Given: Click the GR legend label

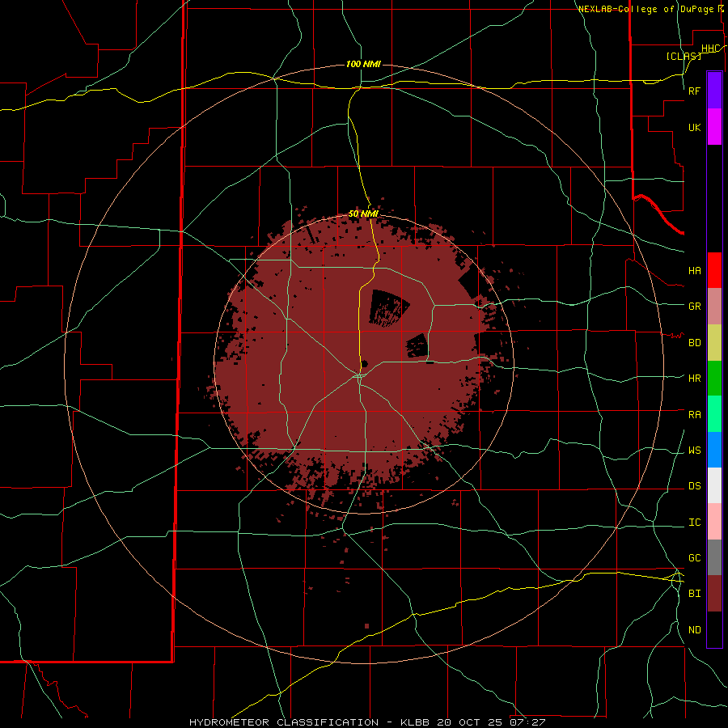Looking at the screenshot, I should pos(695,307).
